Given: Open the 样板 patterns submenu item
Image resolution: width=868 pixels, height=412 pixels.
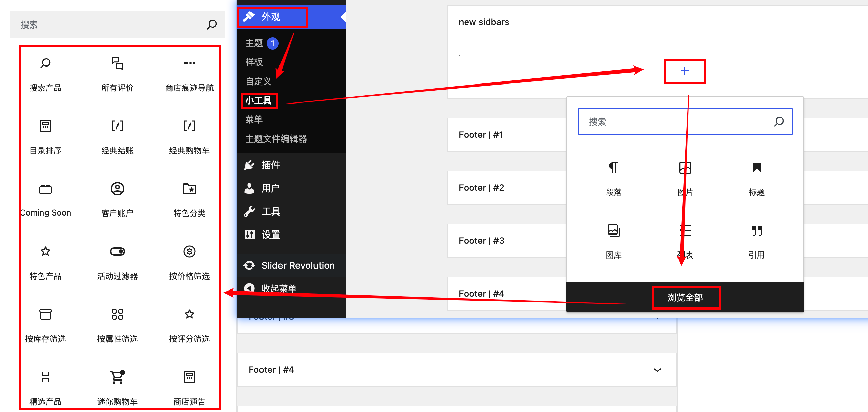Looking at the screenshot, I should tap(254, 62).
